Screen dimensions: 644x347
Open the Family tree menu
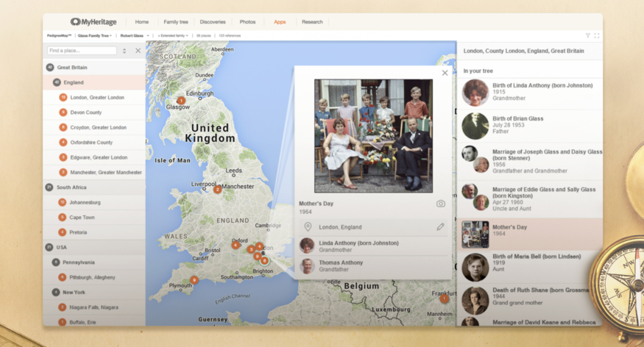(x=176, y=22)
